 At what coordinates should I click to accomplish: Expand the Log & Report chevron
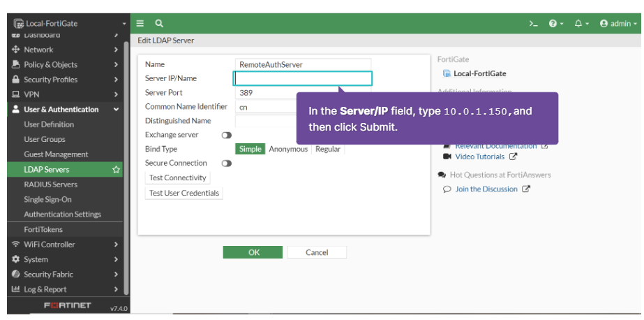[117, 289]
